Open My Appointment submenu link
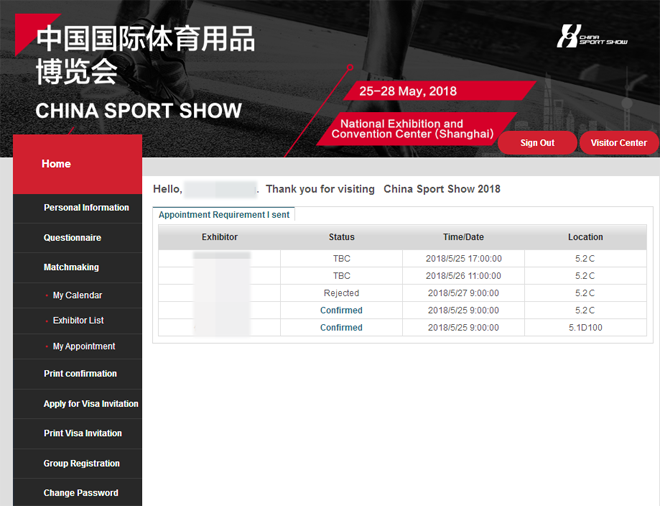660x506 pixels. coord(83,347)
